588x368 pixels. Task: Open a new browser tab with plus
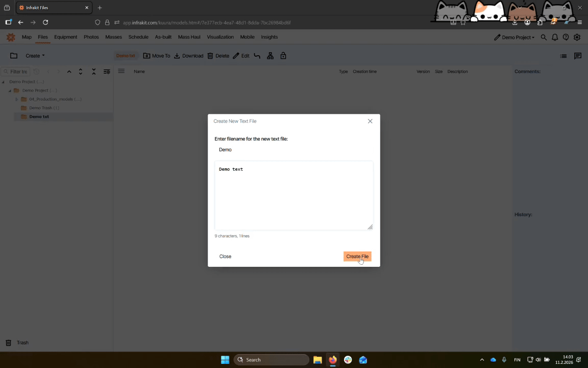pyautogui.click(x=100, y=8)
